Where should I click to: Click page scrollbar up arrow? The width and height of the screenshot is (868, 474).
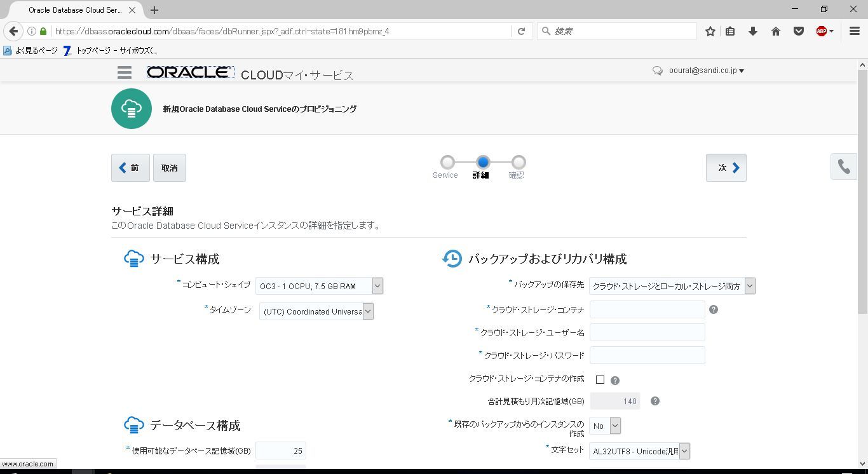(862, 64)
